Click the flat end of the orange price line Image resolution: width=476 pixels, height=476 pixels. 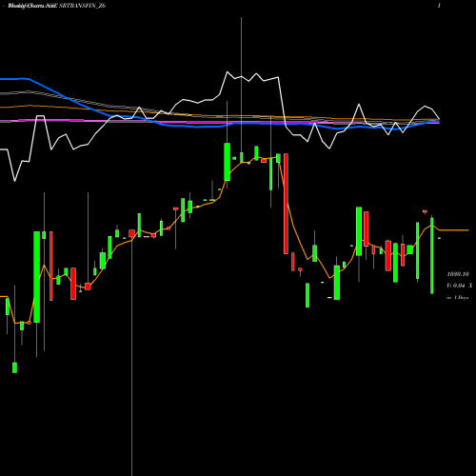(x=454, y=229)
